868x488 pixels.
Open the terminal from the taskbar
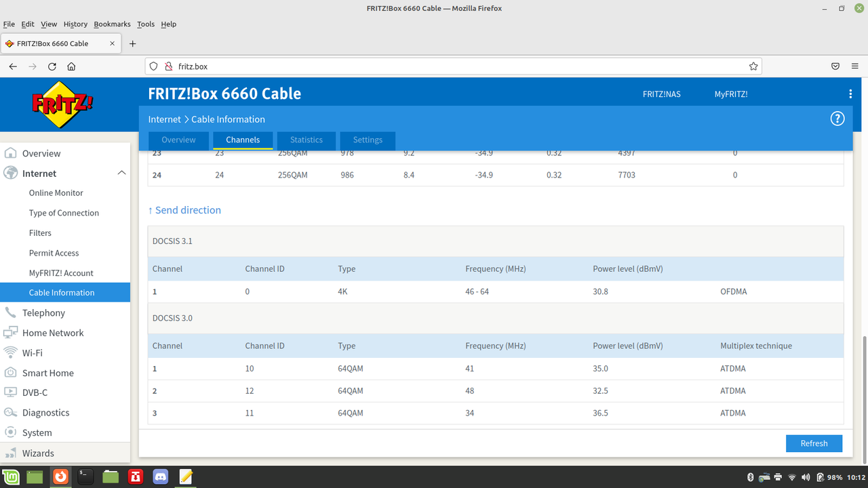pos(85,477)
